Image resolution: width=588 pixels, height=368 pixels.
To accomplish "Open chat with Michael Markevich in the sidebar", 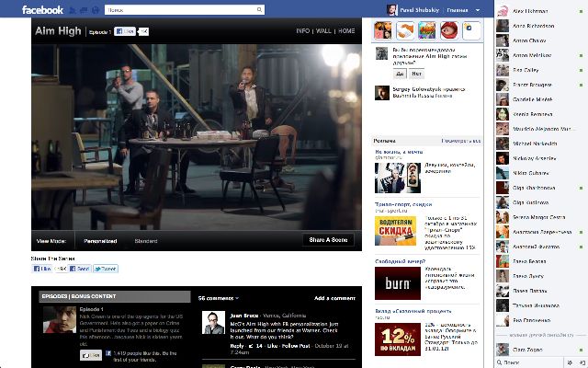I will (x=540, y=144).
